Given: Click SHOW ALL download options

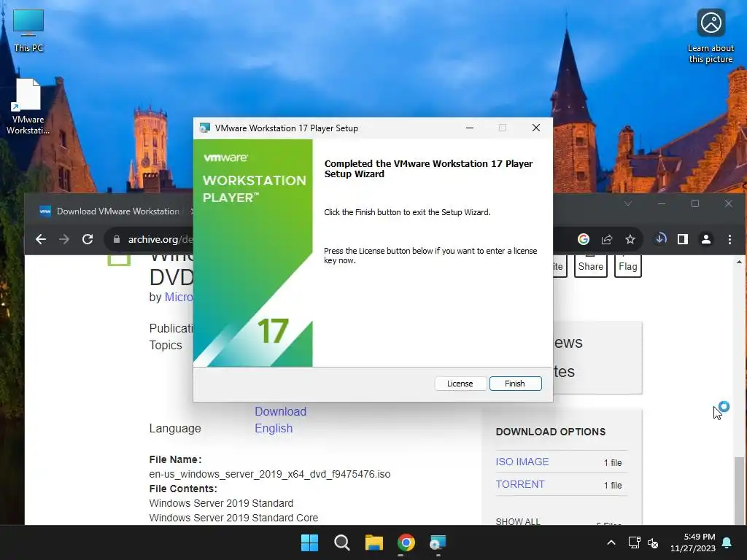Looking at the screenshot, I should point(518,521).
